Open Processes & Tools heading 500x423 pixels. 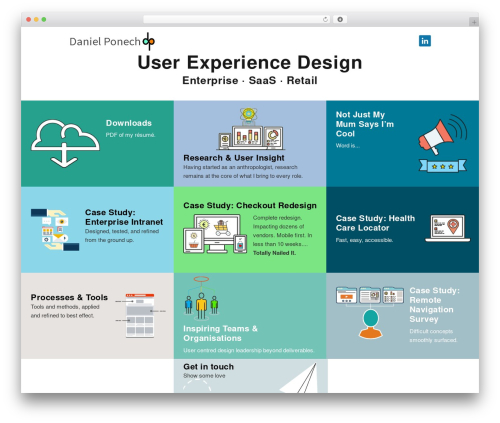point(69,297)
